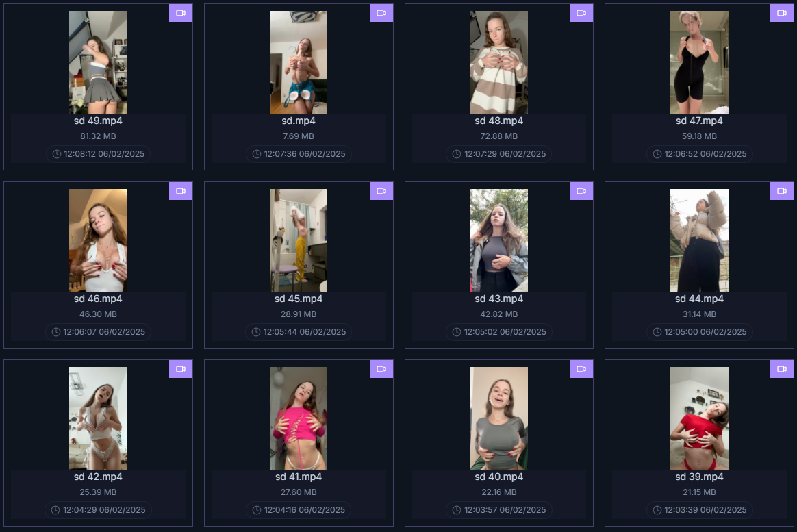Open the sd 49.mp4 file name
Image resolution: width=797 pixels, height=532 pixels.
(x=98, y=121)
